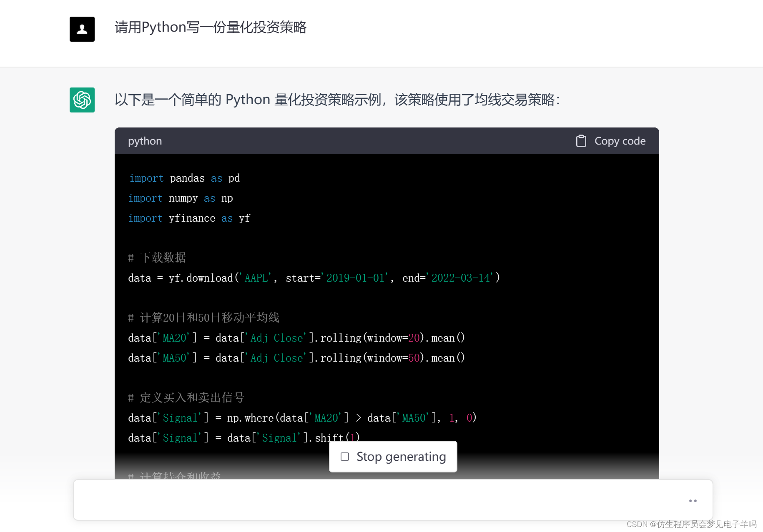763x532 pixels.
Task: Click the comment '# 下载数据'
Action: coord(157,258)
